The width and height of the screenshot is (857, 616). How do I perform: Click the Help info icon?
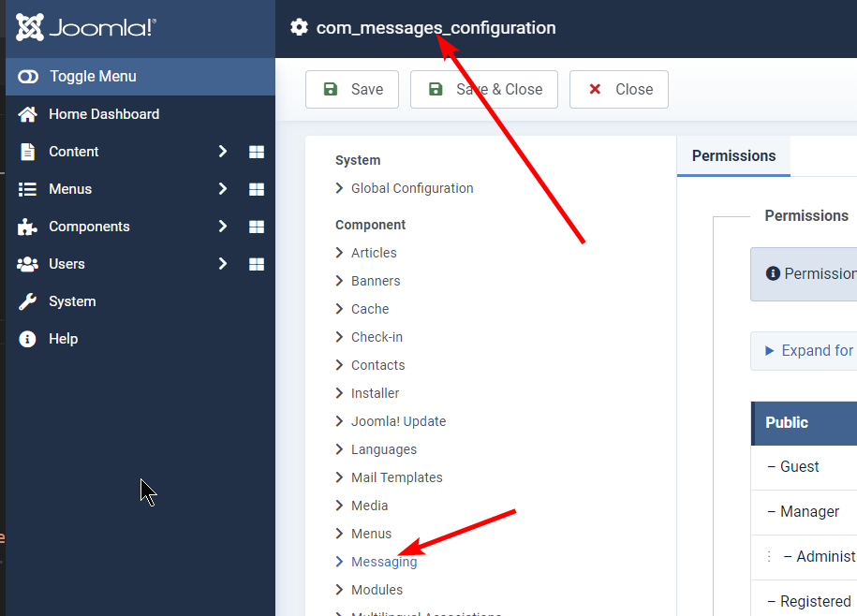[x=27, y=339]
